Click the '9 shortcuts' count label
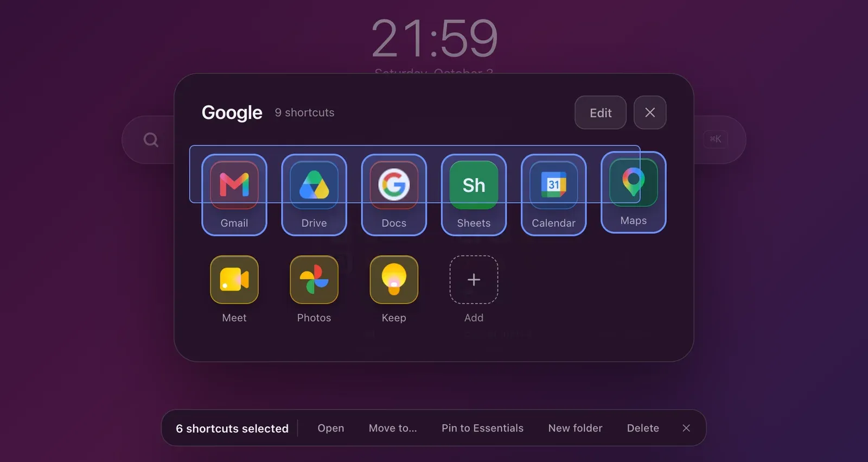The height and width of the screenshot is (462, 868). 304,112
